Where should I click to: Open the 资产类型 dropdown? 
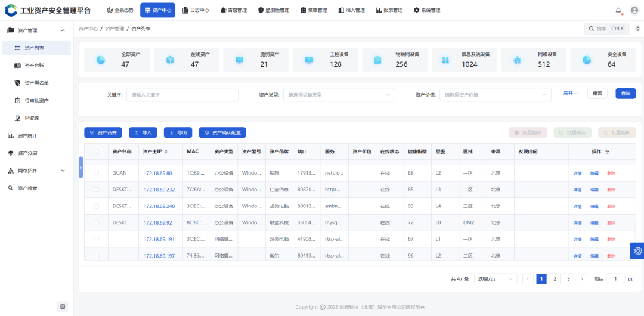click(339, 95)
